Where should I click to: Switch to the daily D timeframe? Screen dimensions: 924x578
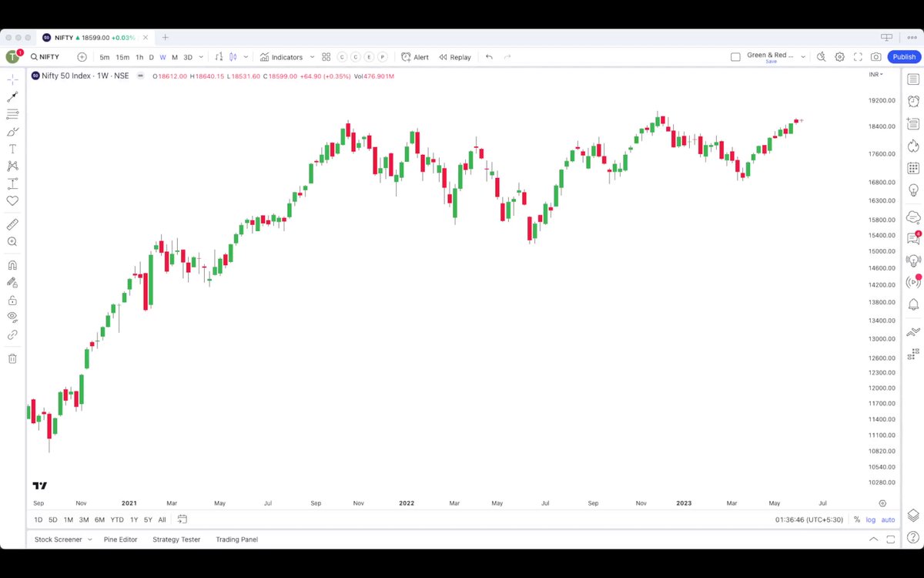[152, 57]
